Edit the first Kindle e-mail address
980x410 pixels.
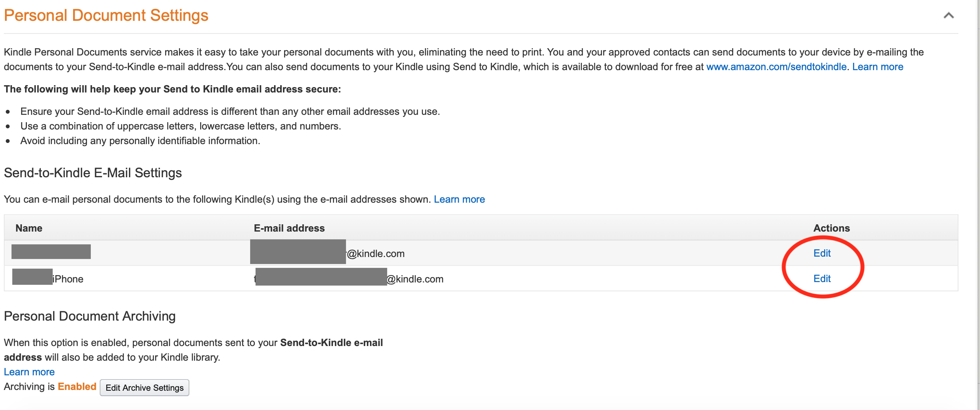click(822, 253)
